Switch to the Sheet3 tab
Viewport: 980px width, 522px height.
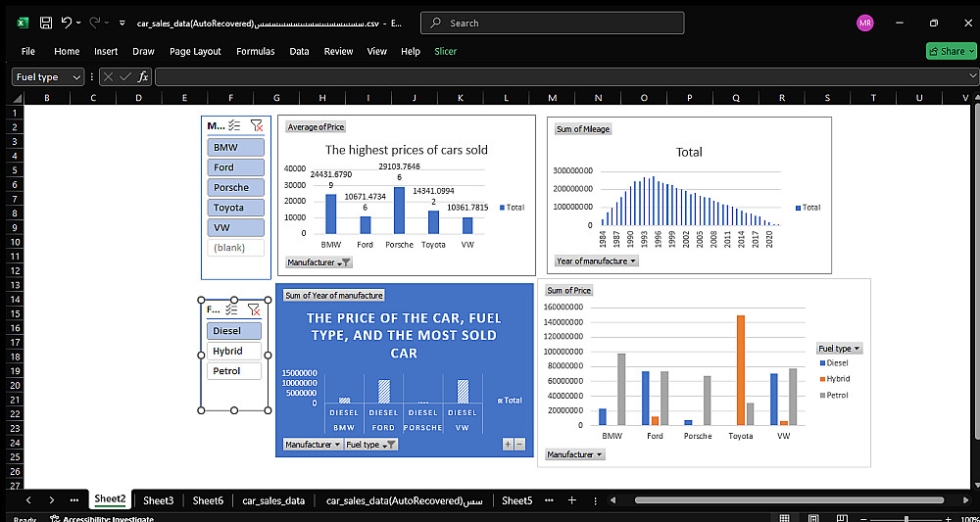[x=158, y=500]
